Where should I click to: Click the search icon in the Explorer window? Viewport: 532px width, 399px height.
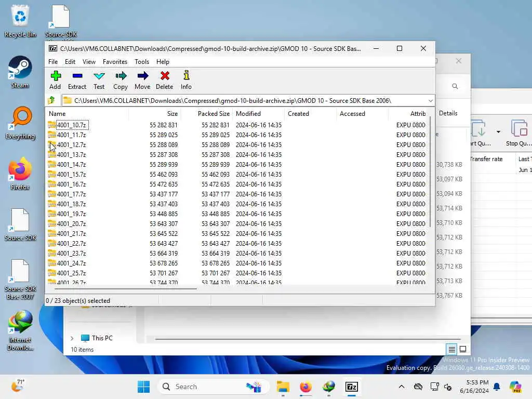[455, 87]
